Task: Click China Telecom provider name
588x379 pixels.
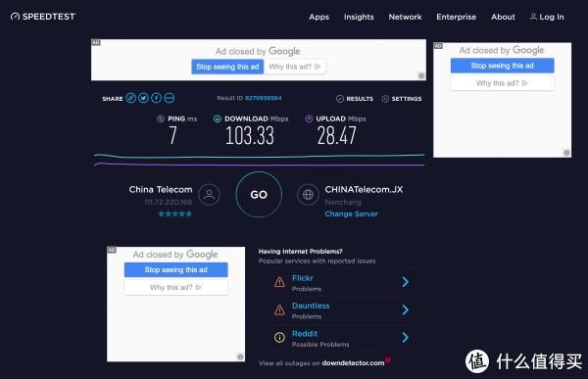Action: click(161, 190)
